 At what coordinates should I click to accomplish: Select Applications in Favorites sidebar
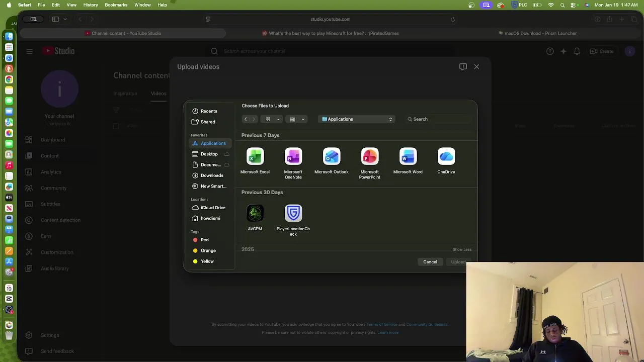pyautogui.click(x=209, y=143)
